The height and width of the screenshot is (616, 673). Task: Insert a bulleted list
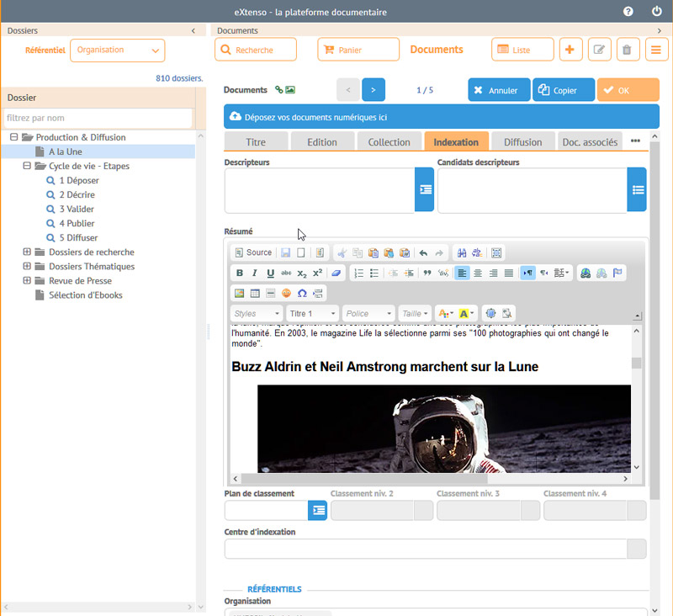(374, 273)
